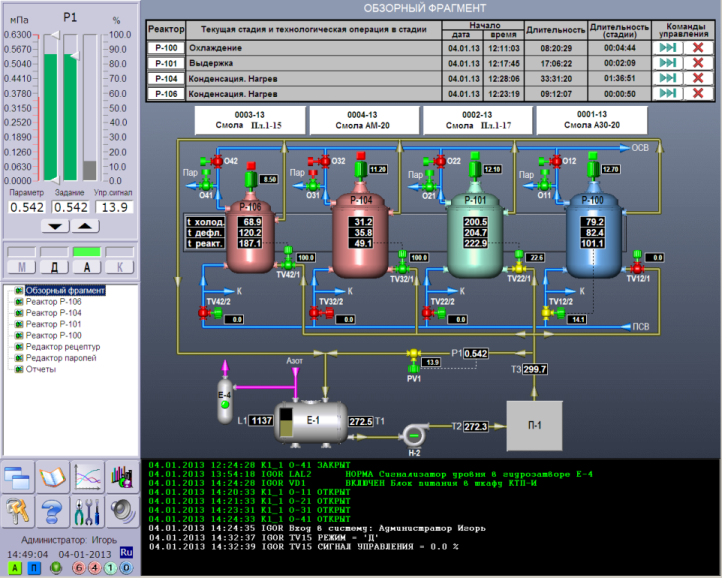Click the Упр.сигнал gray bar gauge

click(x=90, y=108)
